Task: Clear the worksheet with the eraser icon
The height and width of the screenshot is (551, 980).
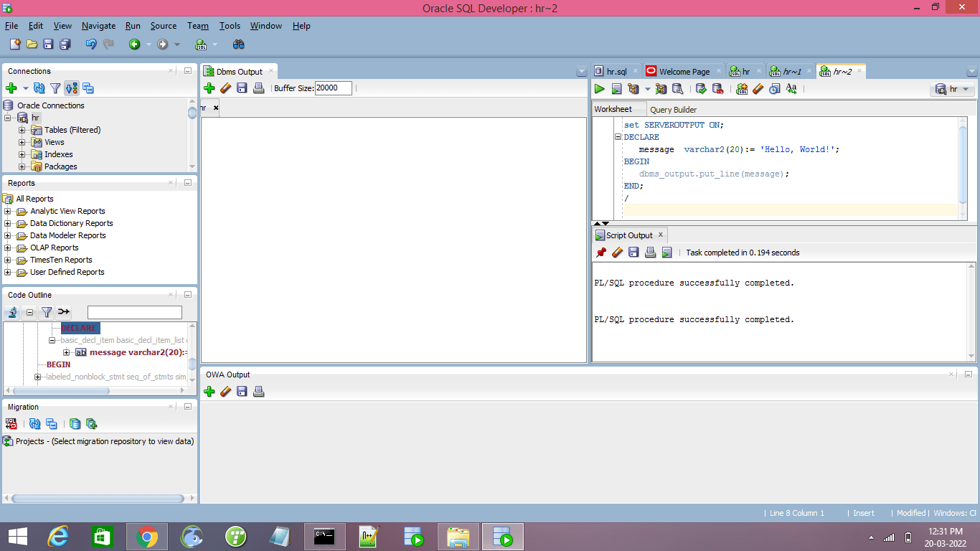Action: tap(758, 89)
